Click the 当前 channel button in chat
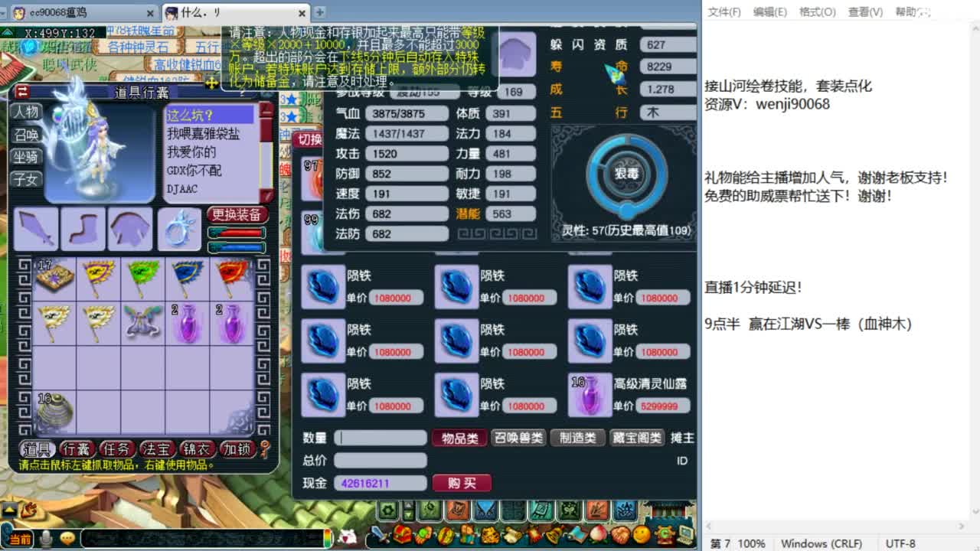Image resolution: width=980 pixels, height=551 pixels. (x=21, y=540)
